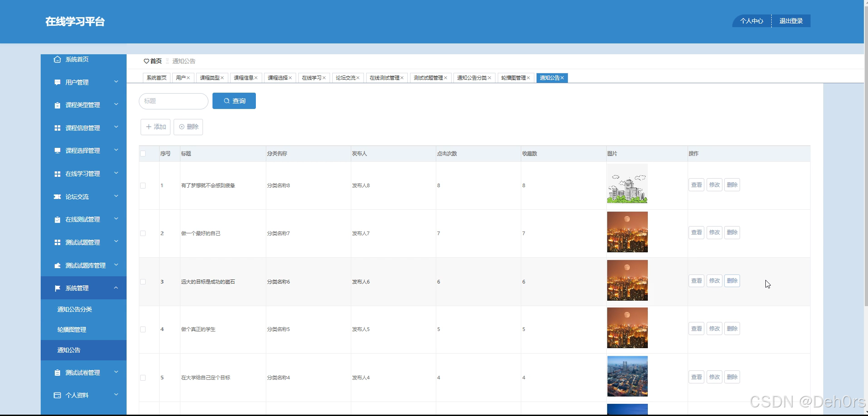The width and height of the screenshot is (868, 416).
Task: Expand the 课程信息管理 menu chevron
Action: click(116, 127)
